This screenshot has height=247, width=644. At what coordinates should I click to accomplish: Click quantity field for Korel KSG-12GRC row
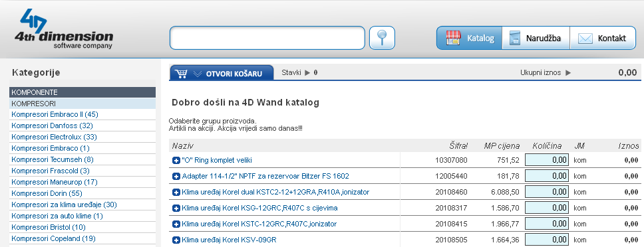tap(547, 208)
